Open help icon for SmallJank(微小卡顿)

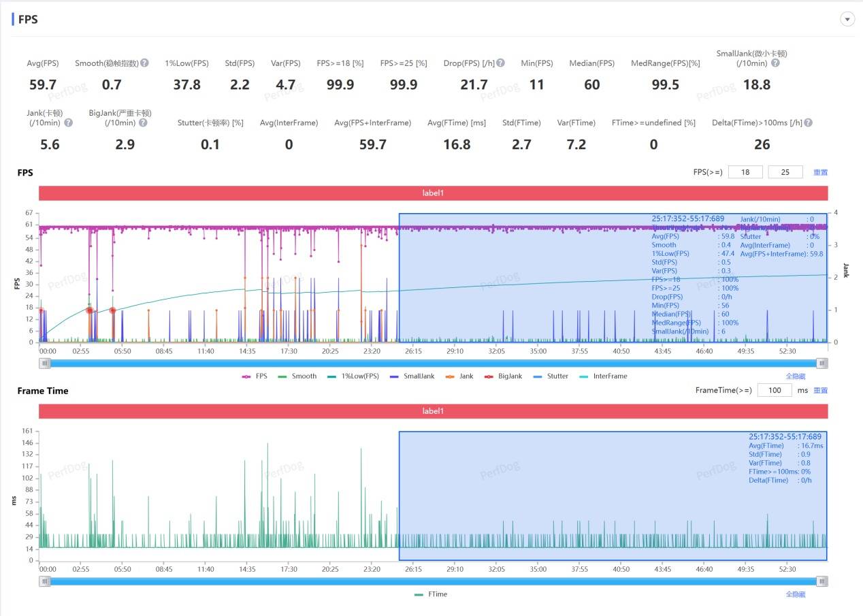(775, 63)
